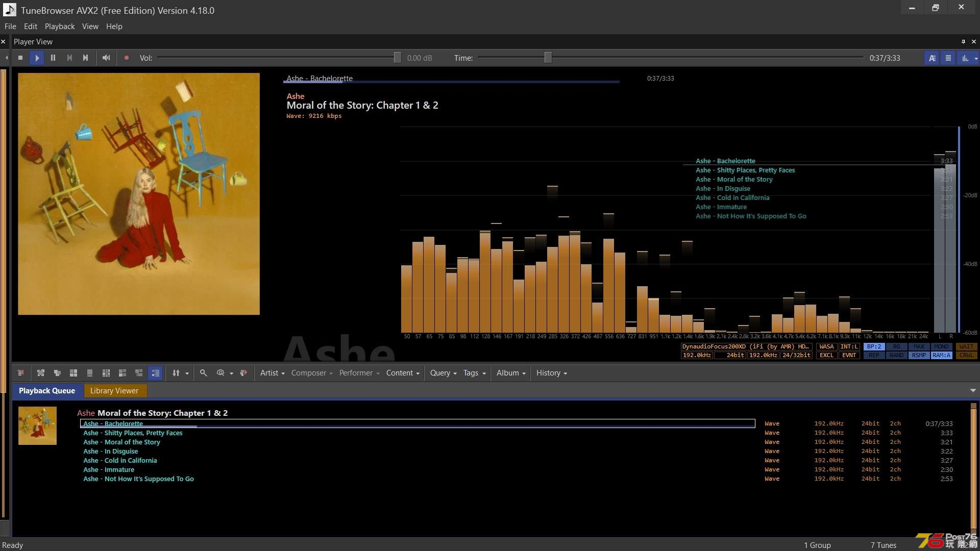980x551 pixels.
Task: Open the History dropdown
Action: click(x=551, y=373)
